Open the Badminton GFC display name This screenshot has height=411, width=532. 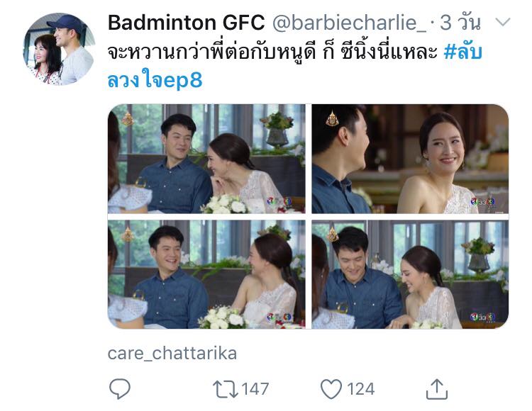pyautogui.click(x=186, y=23)
